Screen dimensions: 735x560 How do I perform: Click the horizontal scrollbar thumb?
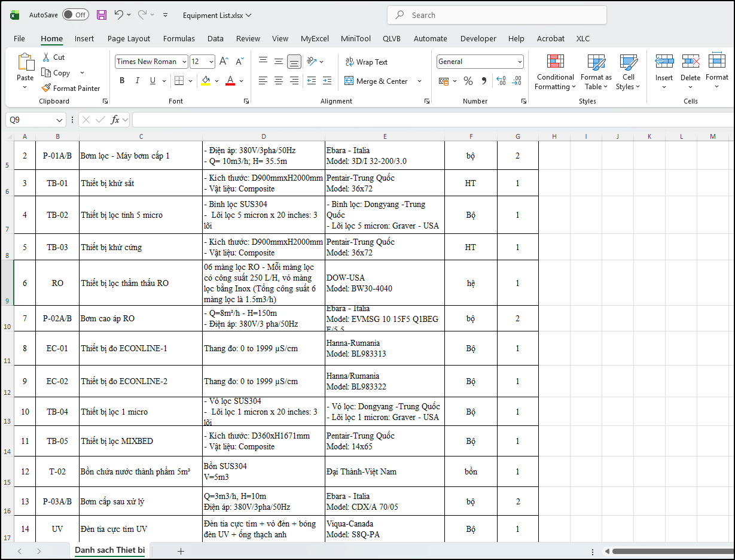click(x=673, y=551)
